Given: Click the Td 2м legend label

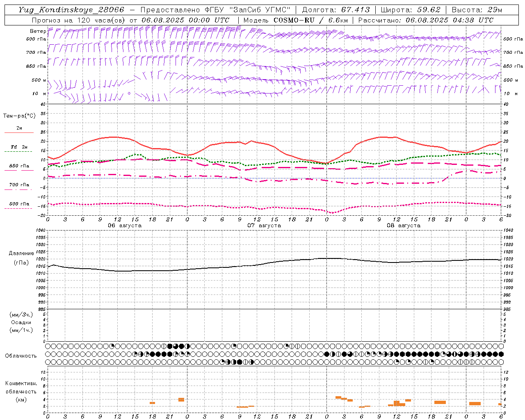Looking at the screenshot, I should pos(19,147).
